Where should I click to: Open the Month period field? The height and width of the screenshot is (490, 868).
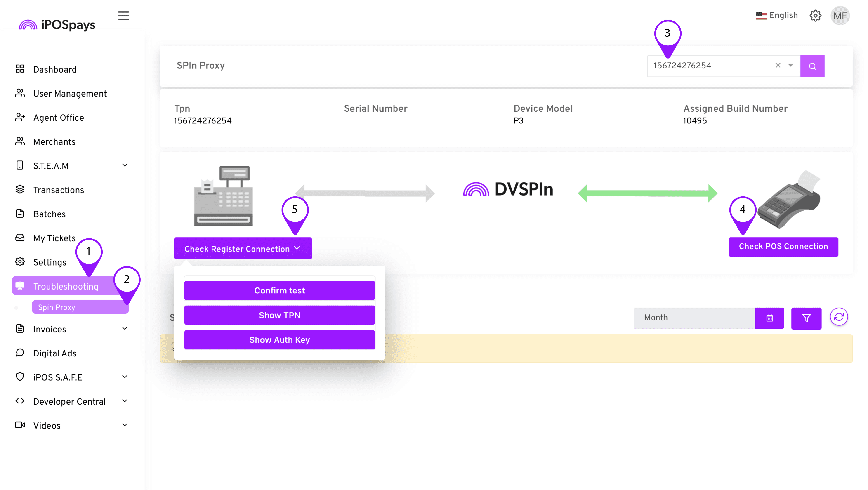click(x=694, y=318)
